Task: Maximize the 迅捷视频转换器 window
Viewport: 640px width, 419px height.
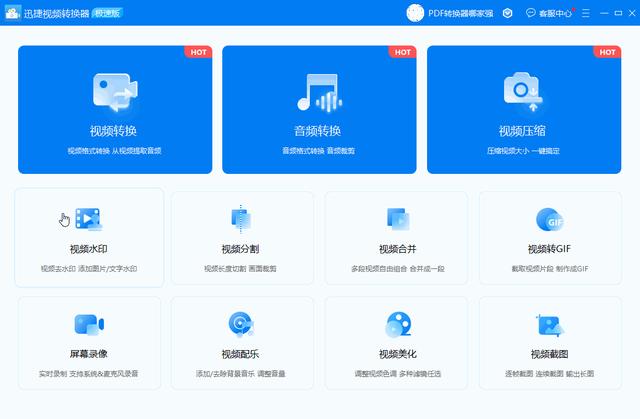Action: point(618,13)
